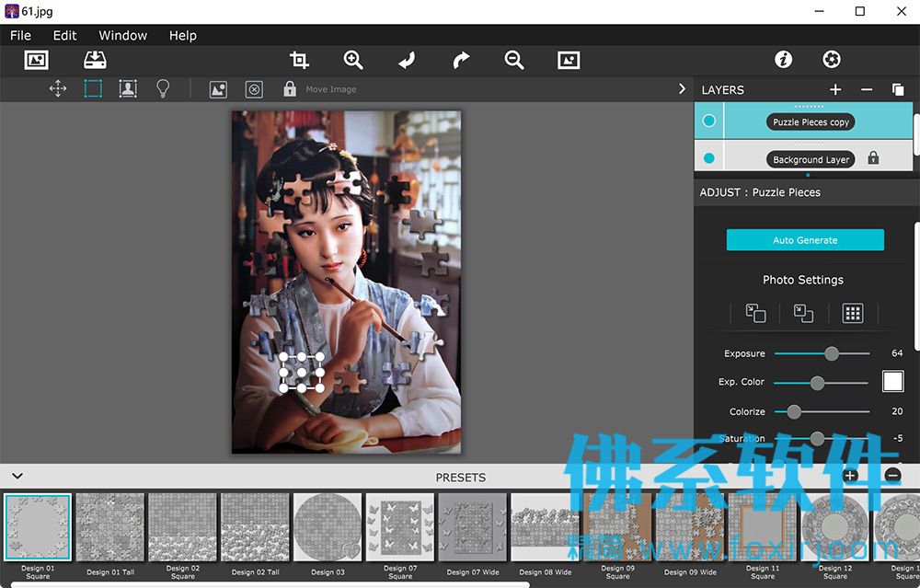Open the save image icon

pos(95,60)
